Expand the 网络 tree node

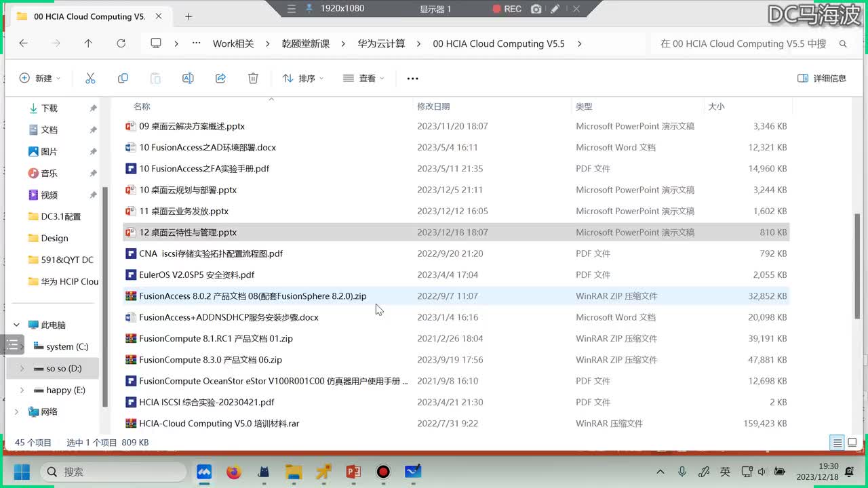17,412
